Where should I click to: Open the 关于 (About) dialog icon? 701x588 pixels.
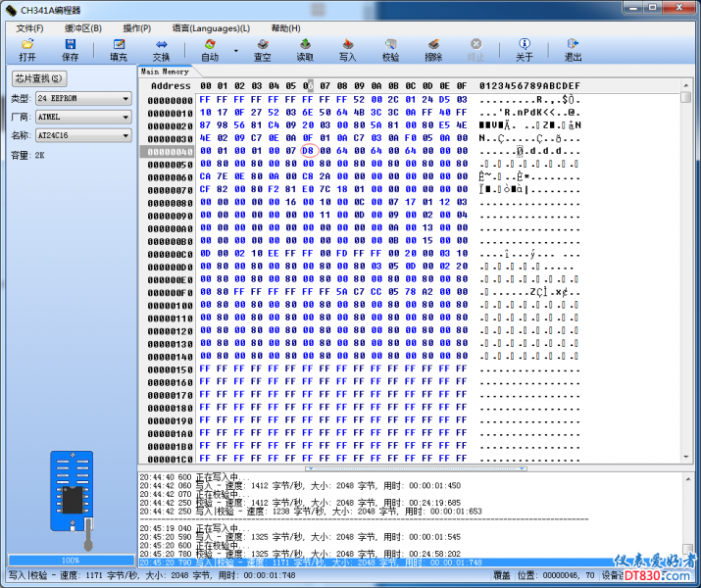tap(525, 50)
